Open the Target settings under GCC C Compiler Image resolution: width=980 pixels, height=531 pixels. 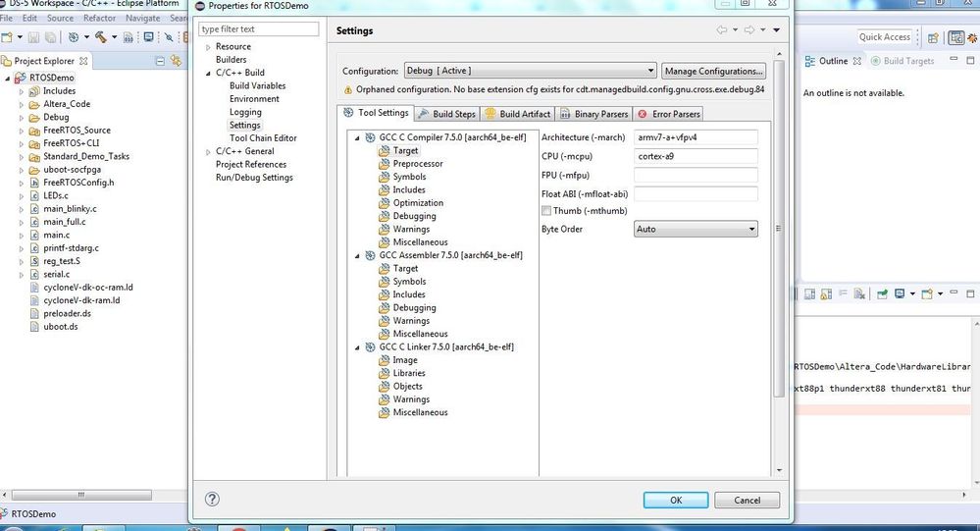[x=398, y=151]
